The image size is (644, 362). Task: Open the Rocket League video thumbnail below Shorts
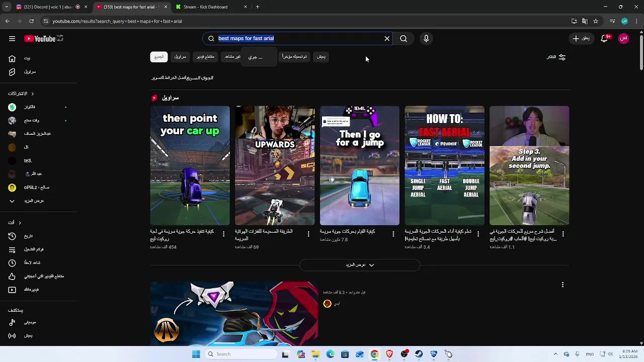(234, 314)
